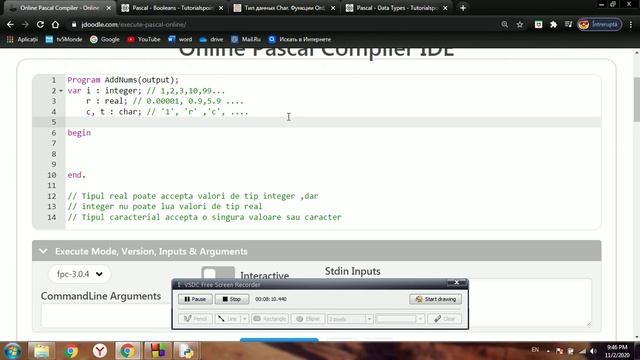Switch to the Online Pascal Compiler tab
The width and height of the screenshot is (640, 360).
(x=60, y=8)
